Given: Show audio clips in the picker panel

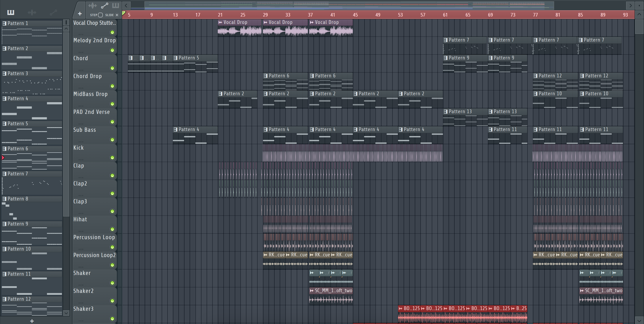Looking at the screenshot, I should pos(32,12).
